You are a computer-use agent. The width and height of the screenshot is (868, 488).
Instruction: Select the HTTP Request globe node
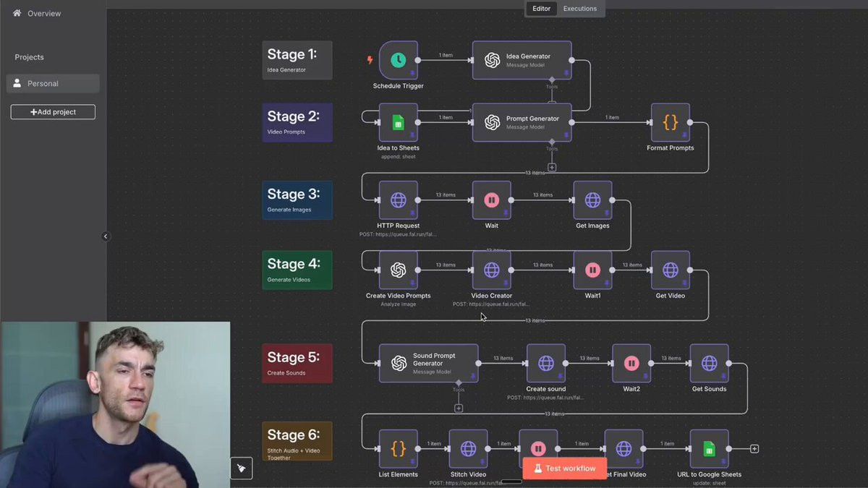399,200
